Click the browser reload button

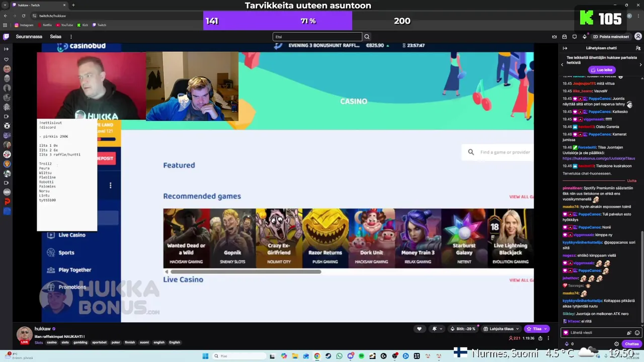click(x=24, y=16)
